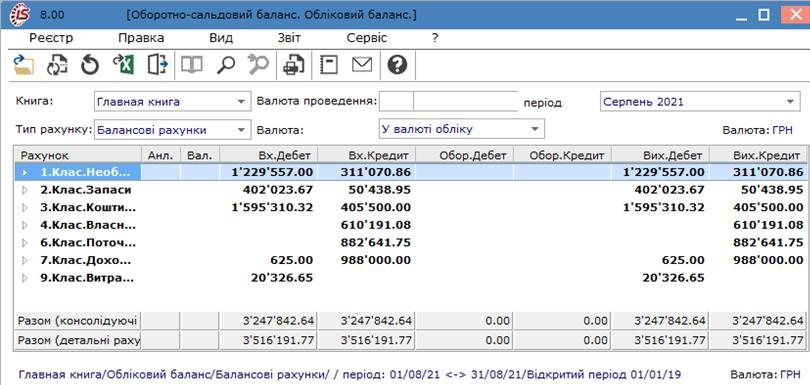Expand the 7.Клас.Дохо... row
This screenshot has height=385, width=810.
tap(26, 260)
